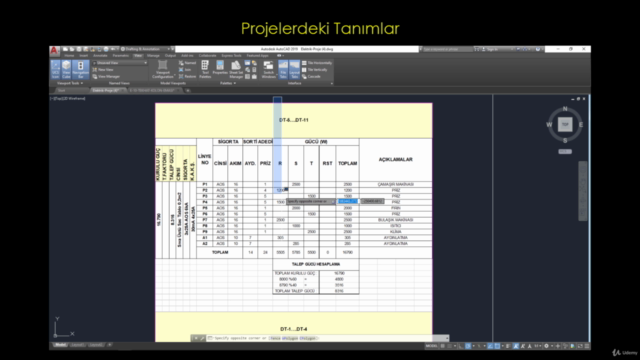Viewport: 640px width, 360px height.
Task: Toggle ortho mode in status bar
Action: click(x=461, y=346)
